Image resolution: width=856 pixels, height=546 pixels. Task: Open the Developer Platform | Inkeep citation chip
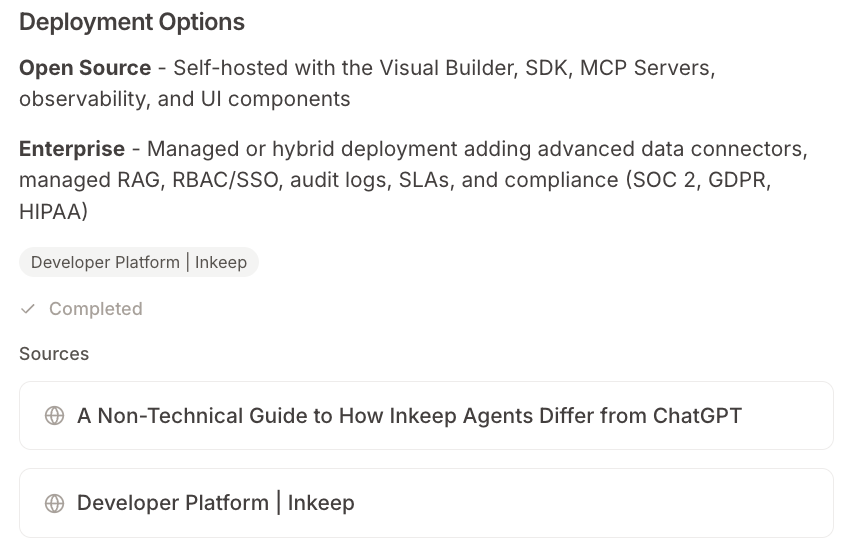pyautogui.click(x=139, y=262)
